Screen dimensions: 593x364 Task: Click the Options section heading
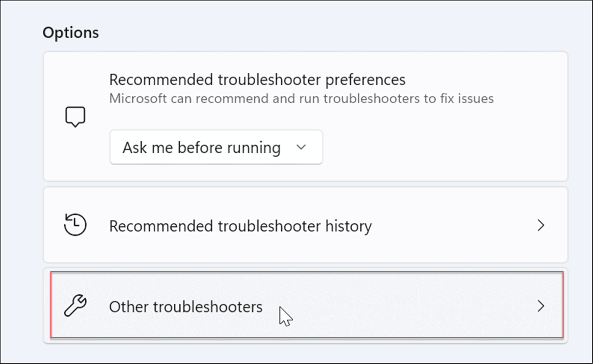[71, 32]
